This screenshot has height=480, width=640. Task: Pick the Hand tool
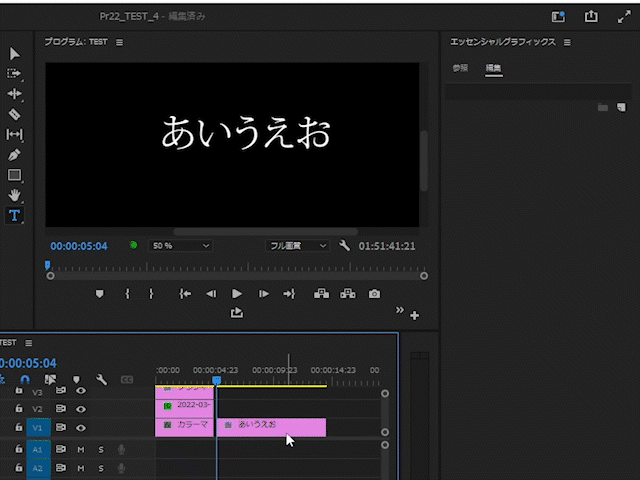pos(15,195)
